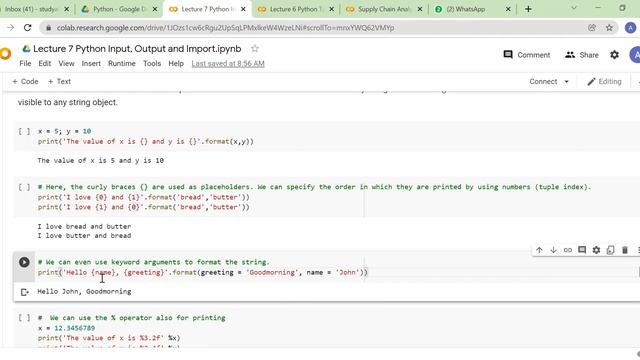Screen dimensions: 640x360
Task: Open browser tab search chevron
Action: pyautogui.click(x=573, y=8)
